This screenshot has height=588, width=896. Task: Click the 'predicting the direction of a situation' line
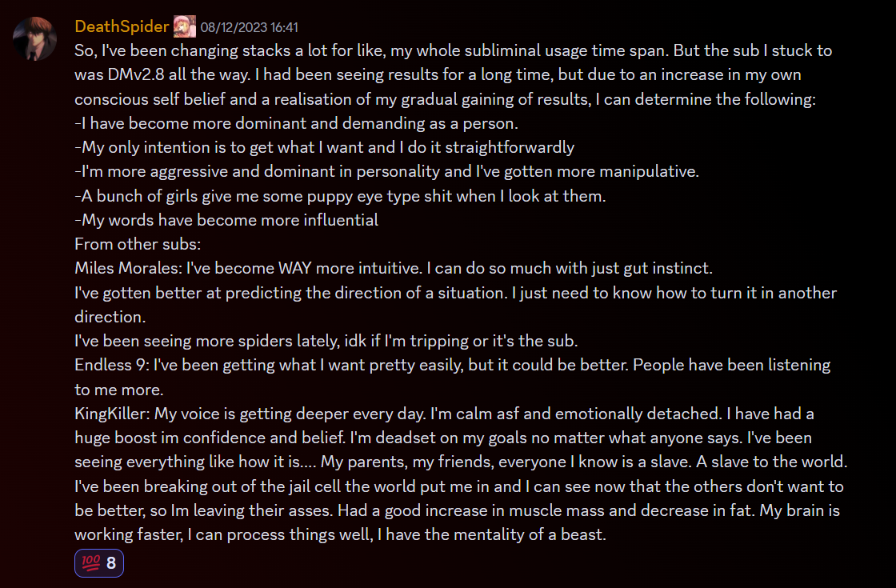click(x=455, y=293)
